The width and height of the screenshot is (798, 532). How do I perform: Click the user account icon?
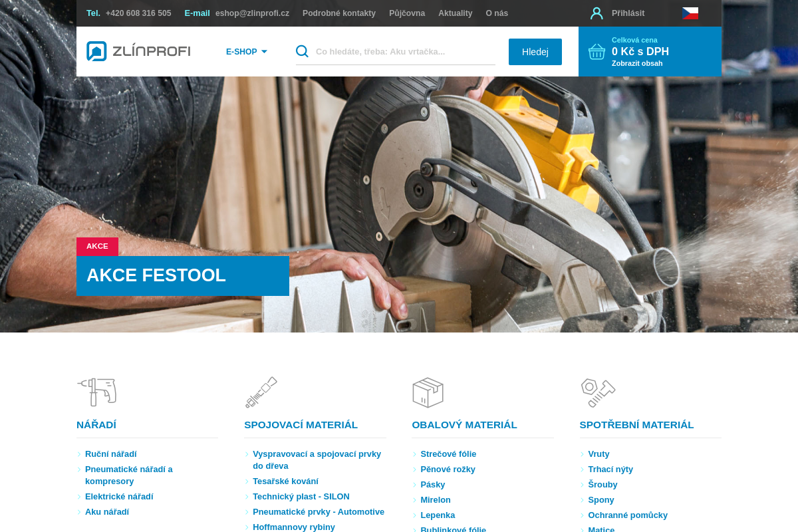(x=597, y=13)
